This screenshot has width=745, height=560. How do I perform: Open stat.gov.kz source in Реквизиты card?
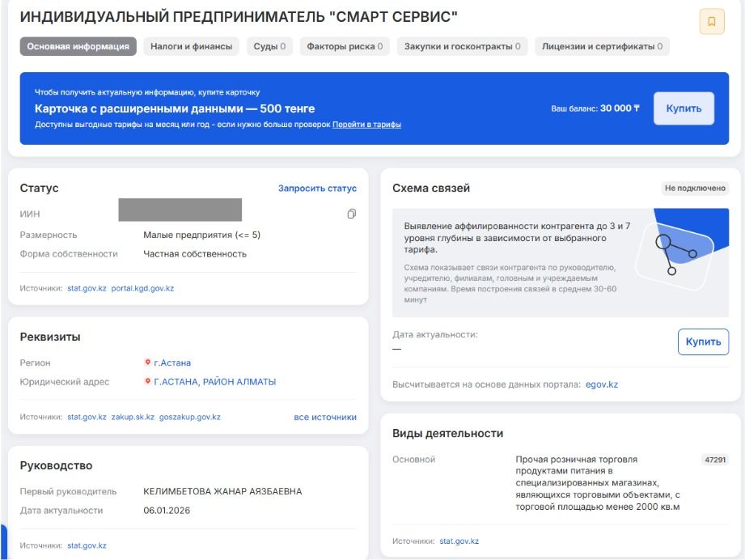tap(87, 417)
